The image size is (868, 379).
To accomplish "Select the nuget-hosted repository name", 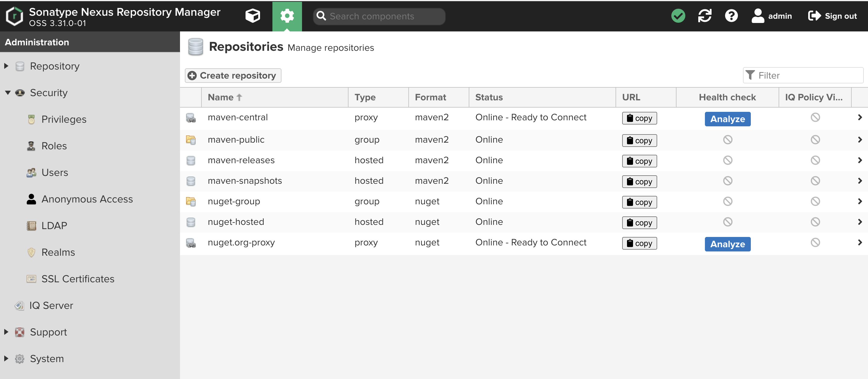I will tap(236, 222).
